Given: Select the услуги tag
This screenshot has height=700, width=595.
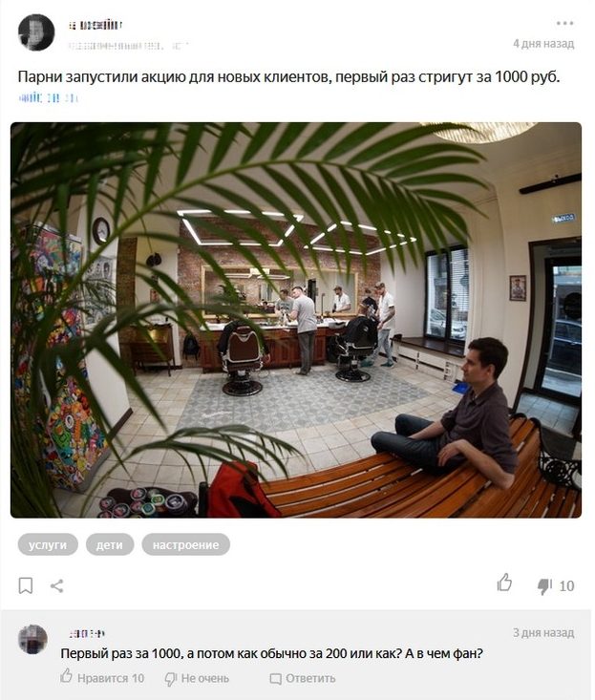Looking at the screenshot, I should point(48,544).
